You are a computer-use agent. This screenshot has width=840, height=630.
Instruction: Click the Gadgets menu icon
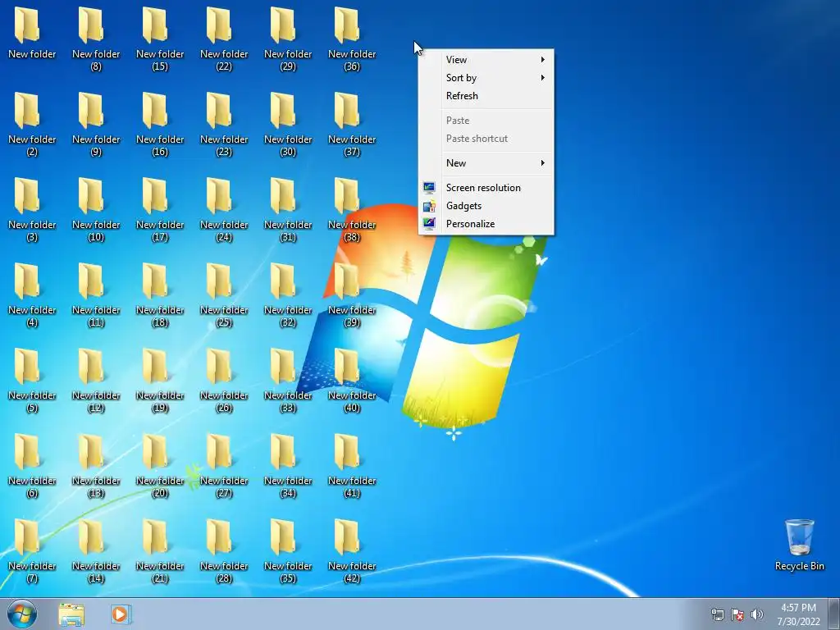(429, 206)
